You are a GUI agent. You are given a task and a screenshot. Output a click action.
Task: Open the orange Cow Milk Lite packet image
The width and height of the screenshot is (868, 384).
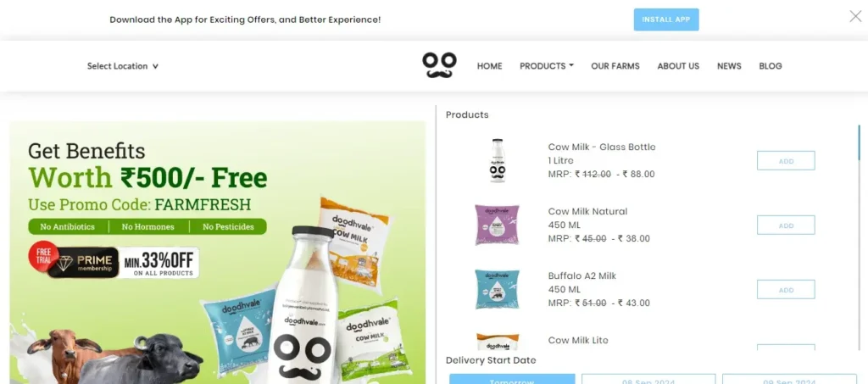tap(497, 342)
